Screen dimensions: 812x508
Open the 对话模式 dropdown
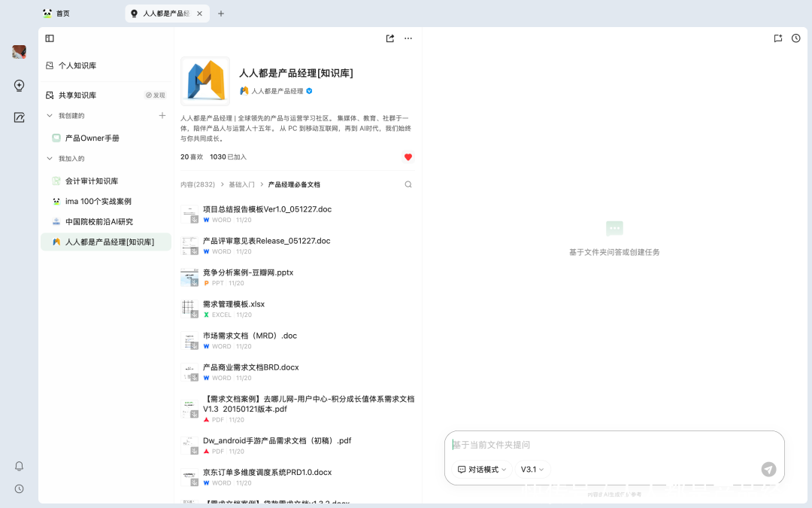(482, 470)
